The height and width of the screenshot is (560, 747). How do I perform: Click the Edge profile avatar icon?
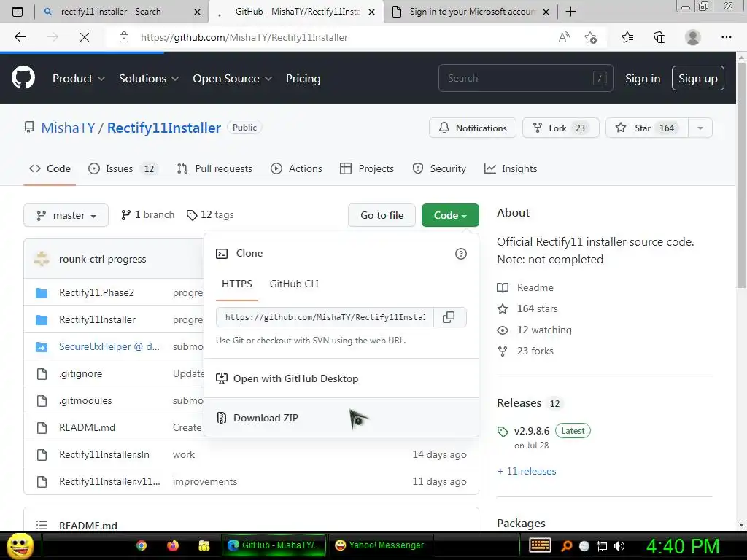[x=693, y=37]
